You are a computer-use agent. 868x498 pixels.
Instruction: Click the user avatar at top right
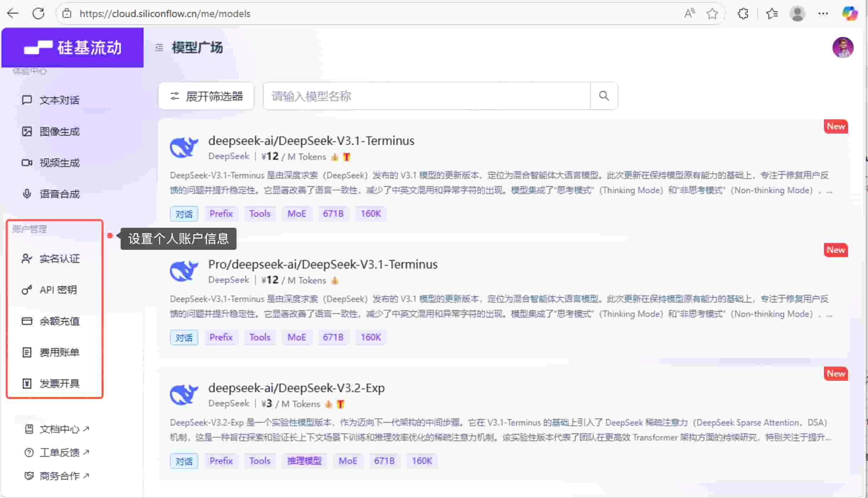pyautogui.click(x=843, y=47)
